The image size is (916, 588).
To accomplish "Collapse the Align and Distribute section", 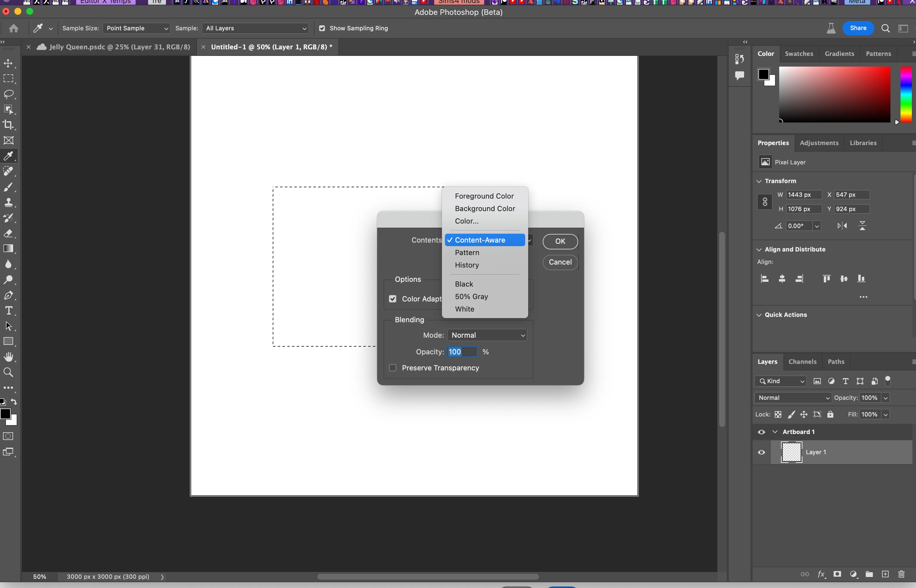I will [x=759, y=249].
